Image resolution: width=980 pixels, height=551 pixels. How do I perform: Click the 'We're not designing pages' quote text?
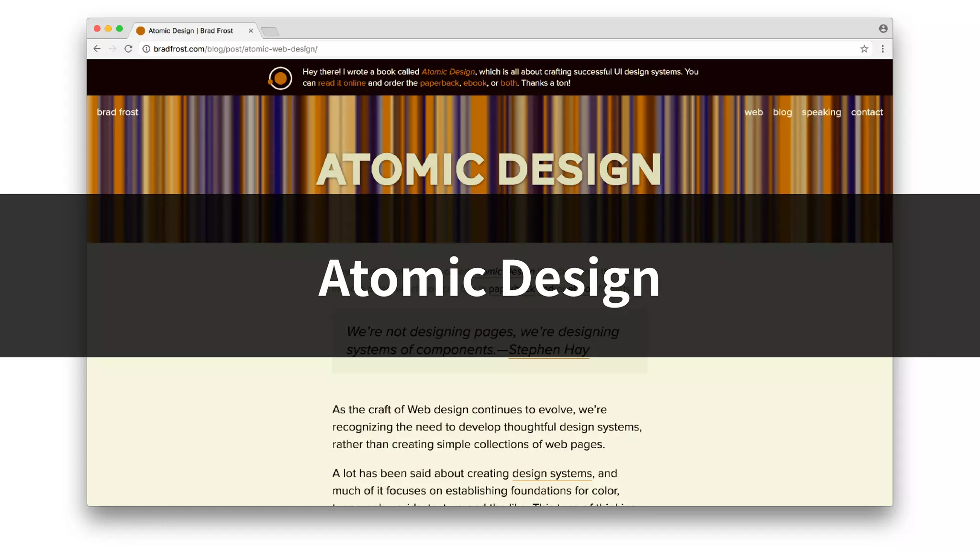click(x=482, y=341)
